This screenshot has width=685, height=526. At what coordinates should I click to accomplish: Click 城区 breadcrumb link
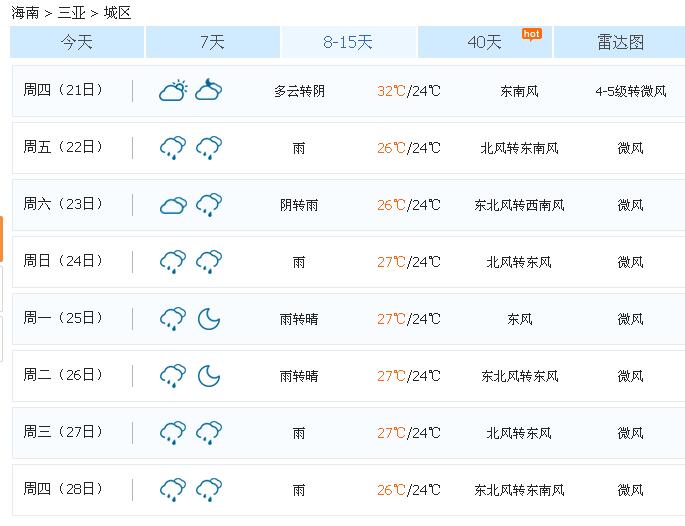click(117, 13)
